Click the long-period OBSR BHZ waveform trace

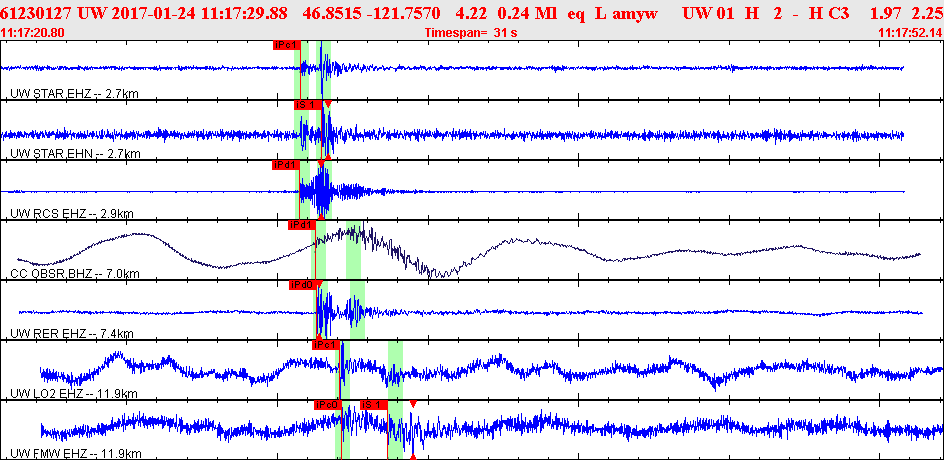469,250
